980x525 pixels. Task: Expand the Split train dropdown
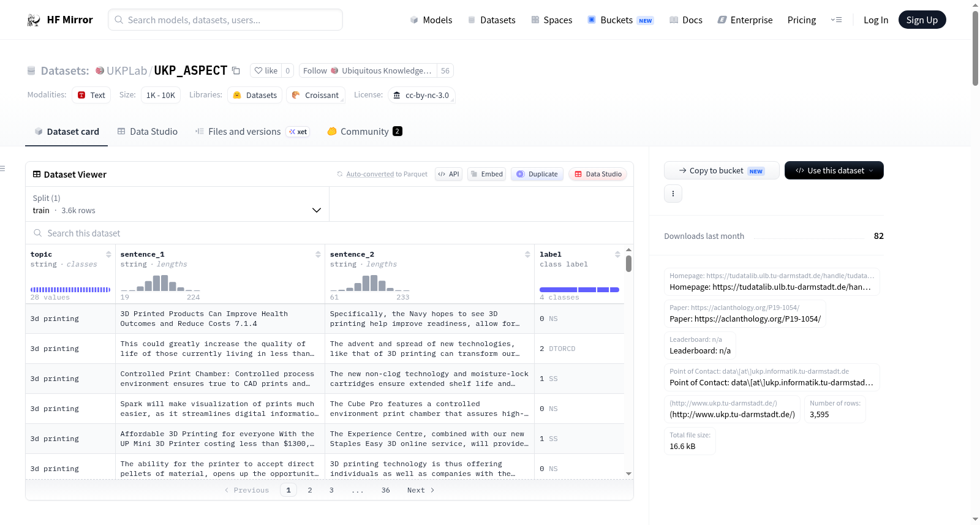[177, 204]
